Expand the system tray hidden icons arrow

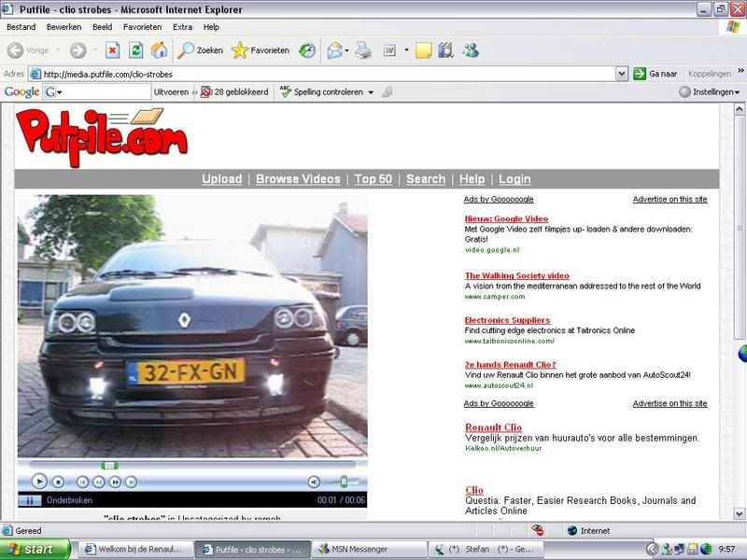pos(652,550)
